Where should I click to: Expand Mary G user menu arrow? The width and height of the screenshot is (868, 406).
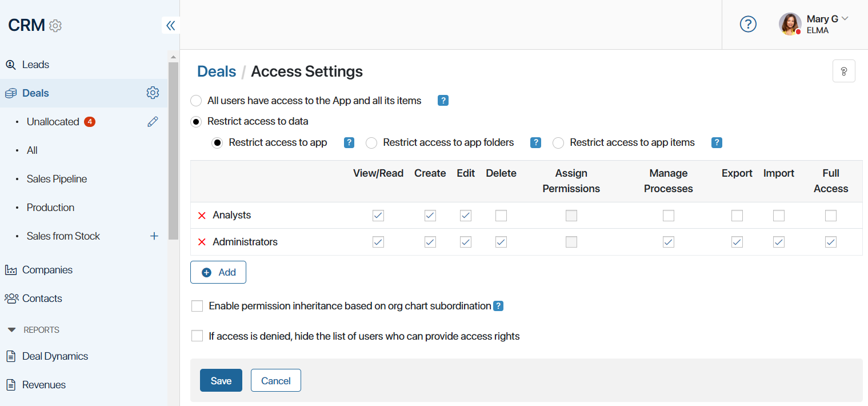click(845, 18)
